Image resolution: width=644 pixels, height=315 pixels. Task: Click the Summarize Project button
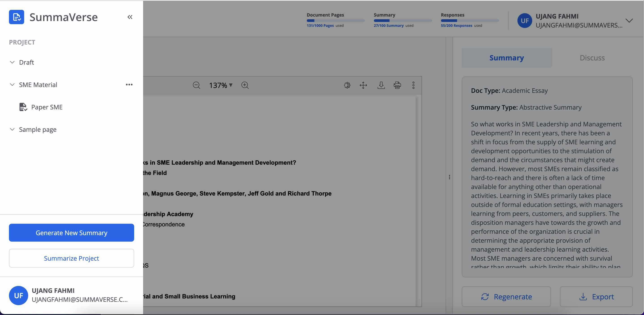pyautogui.click(x=72, y=258)
